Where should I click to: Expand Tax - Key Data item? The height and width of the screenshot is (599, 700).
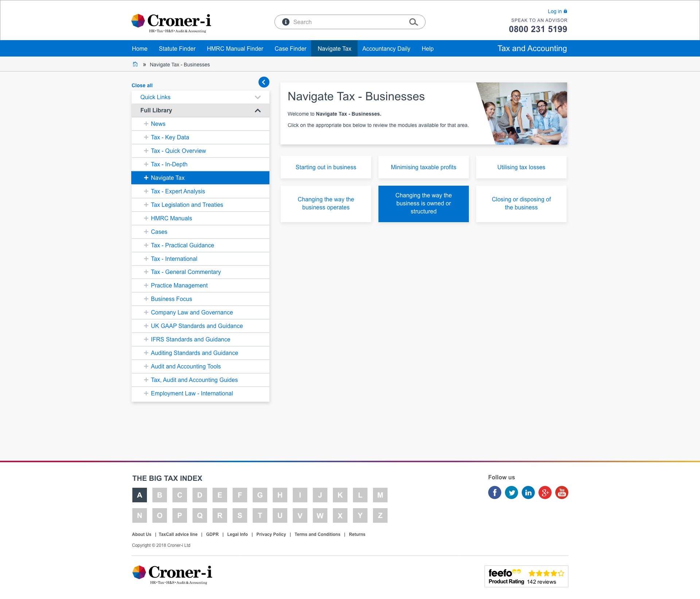click(146, 137)
